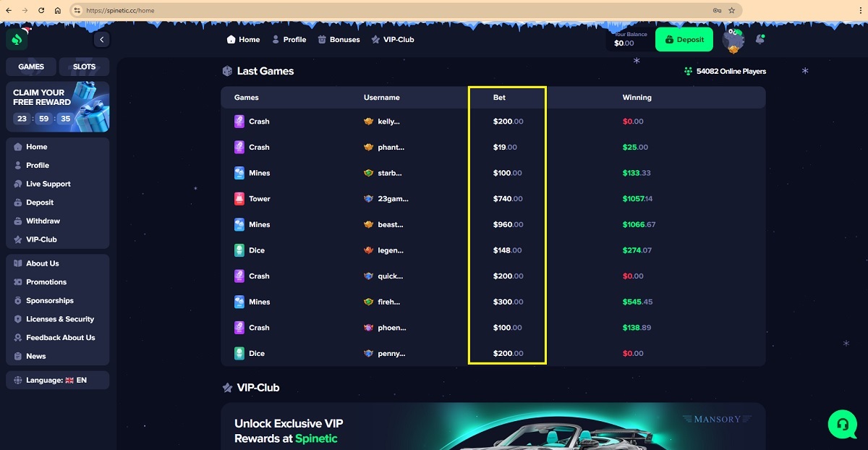Screen dimensions: 868x450
Task: Open the green live chat headset icon
Action: click(x=842, y=424)
